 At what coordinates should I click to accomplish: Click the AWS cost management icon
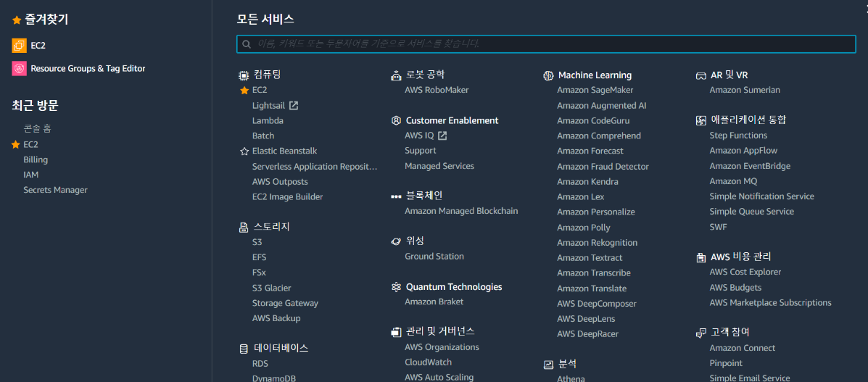click(x=700, y=257)
